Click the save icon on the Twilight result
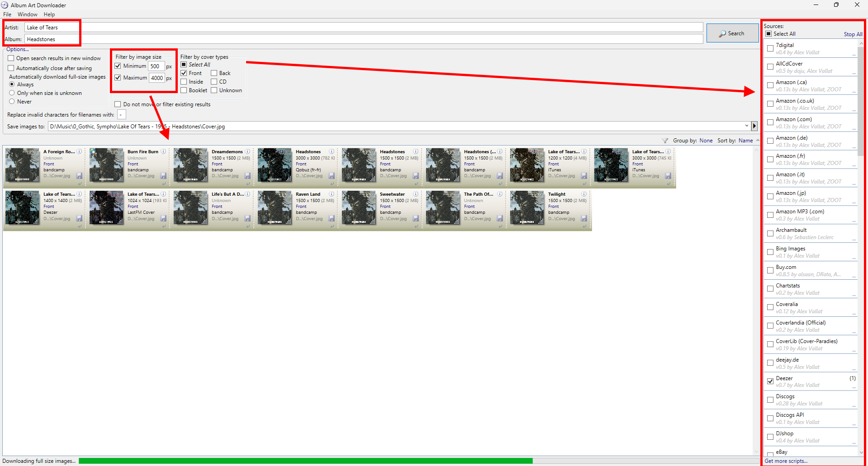 (x=584, y=218)
